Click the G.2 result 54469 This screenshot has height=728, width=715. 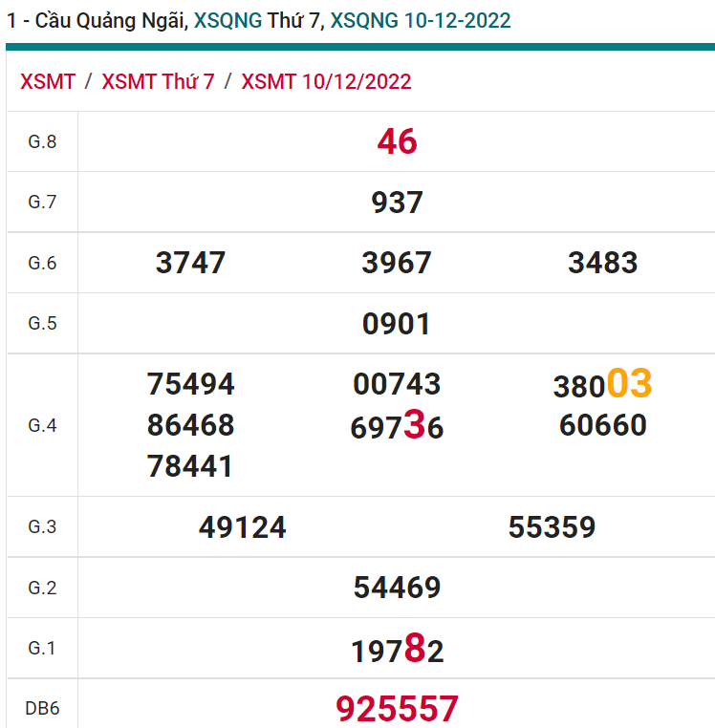397,588
